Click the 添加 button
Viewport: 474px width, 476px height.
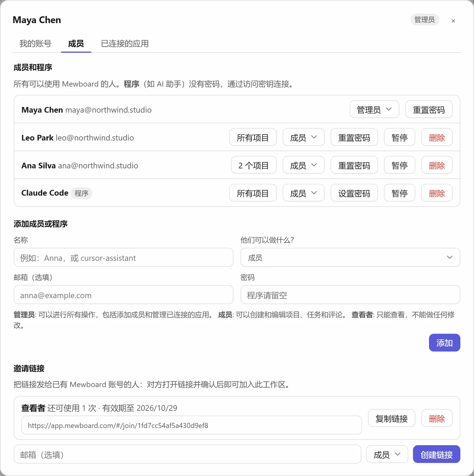[x=444, y=343]
